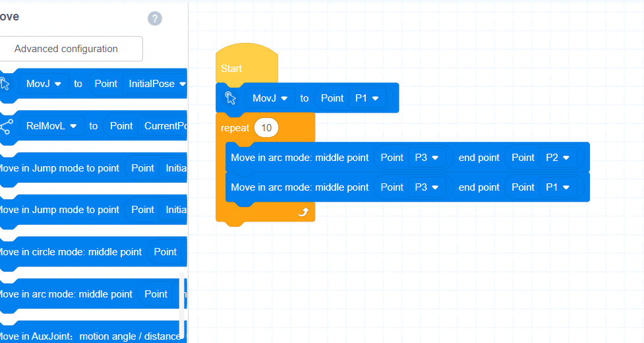The height and width of the screenshot is (343, 644).
Task: Click the pointer icon on palette MovJ block
Action: (5, 84)
